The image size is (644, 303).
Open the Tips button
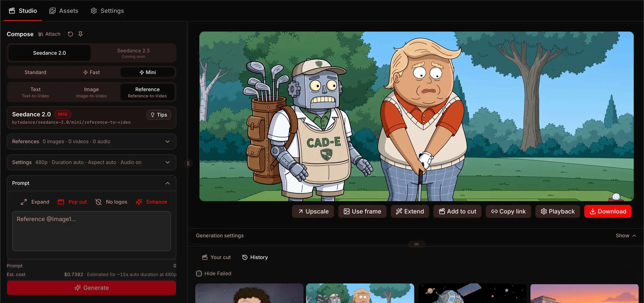click(x=159, y=115)
